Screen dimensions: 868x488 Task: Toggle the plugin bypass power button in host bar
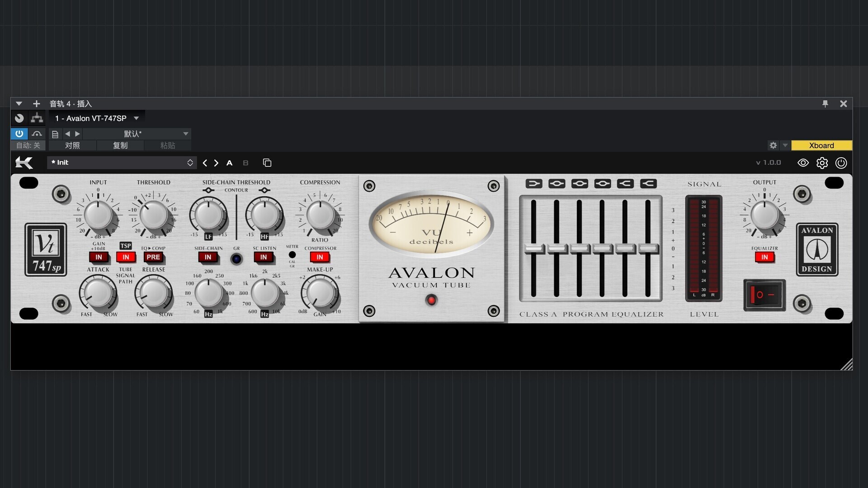19,134
